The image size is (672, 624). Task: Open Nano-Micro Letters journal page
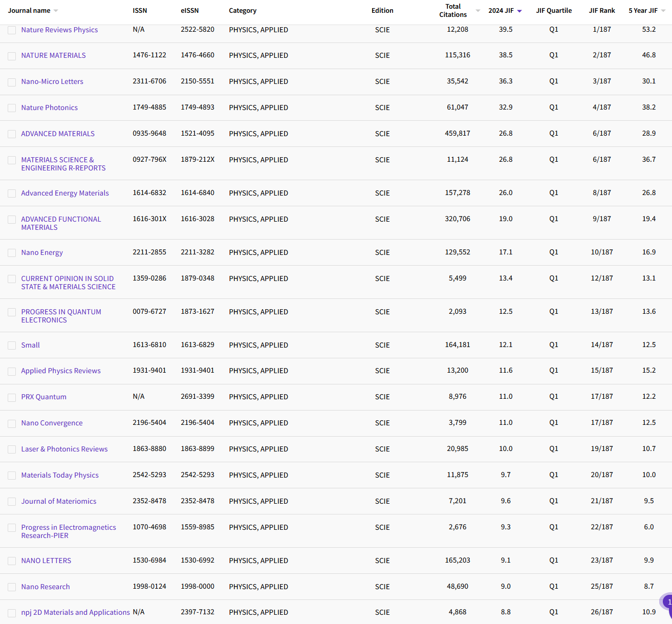[52, 81]
